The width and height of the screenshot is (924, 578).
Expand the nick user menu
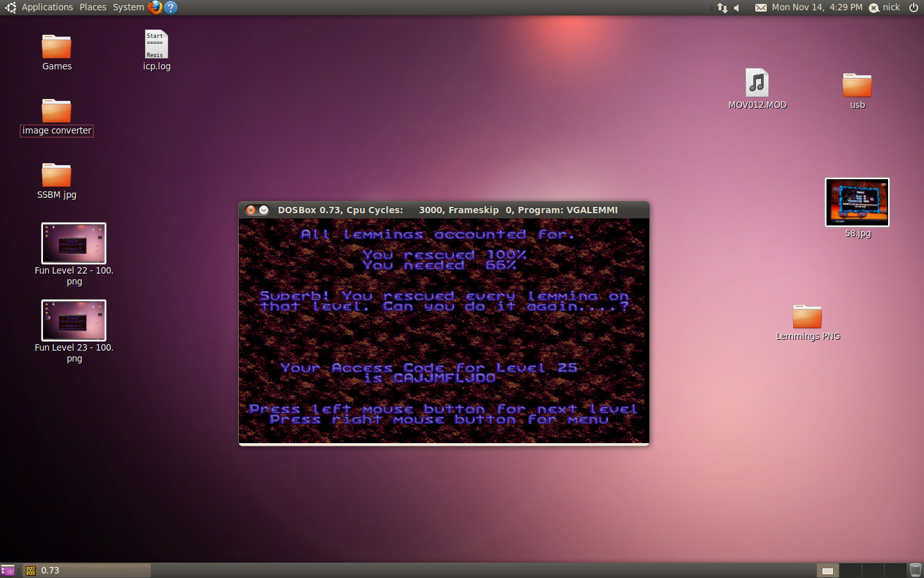(886, 7)
